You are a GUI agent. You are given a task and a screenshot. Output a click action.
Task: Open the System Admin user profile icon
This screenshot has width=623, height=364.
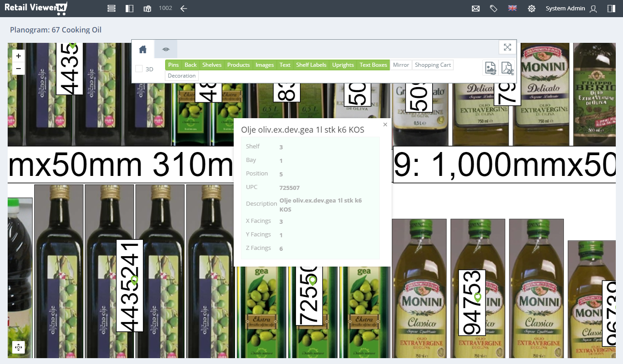pos(593,9)
